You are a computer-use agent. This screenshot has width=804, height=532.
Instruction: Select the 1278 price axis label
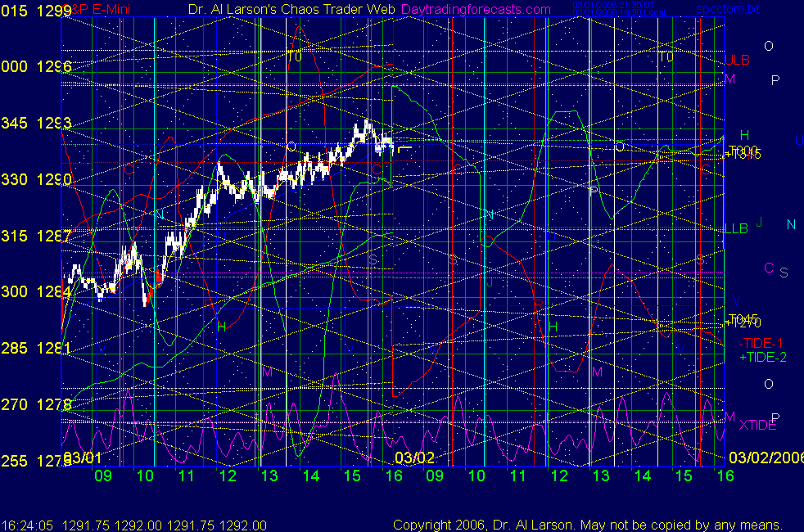pos(54,404)
